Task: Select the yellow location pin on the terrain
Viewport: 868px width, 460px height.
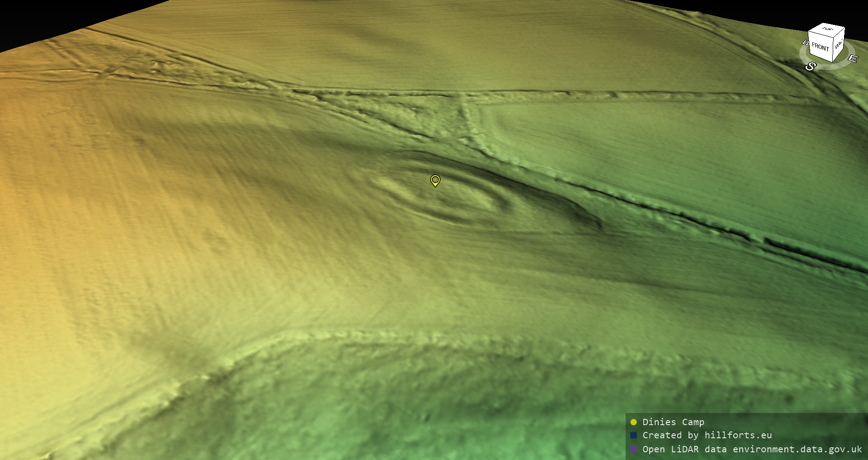Action: [x=435, y=180]
